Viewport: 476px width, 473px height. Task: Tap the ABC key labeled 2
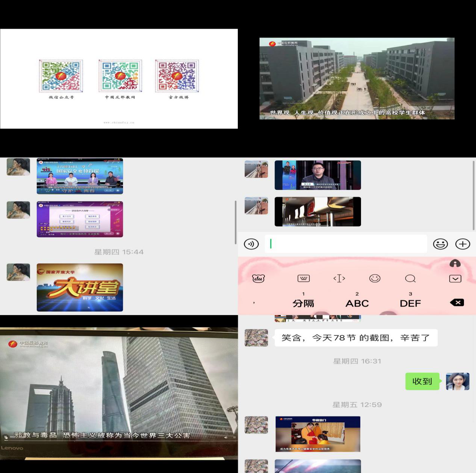[357, 300]
